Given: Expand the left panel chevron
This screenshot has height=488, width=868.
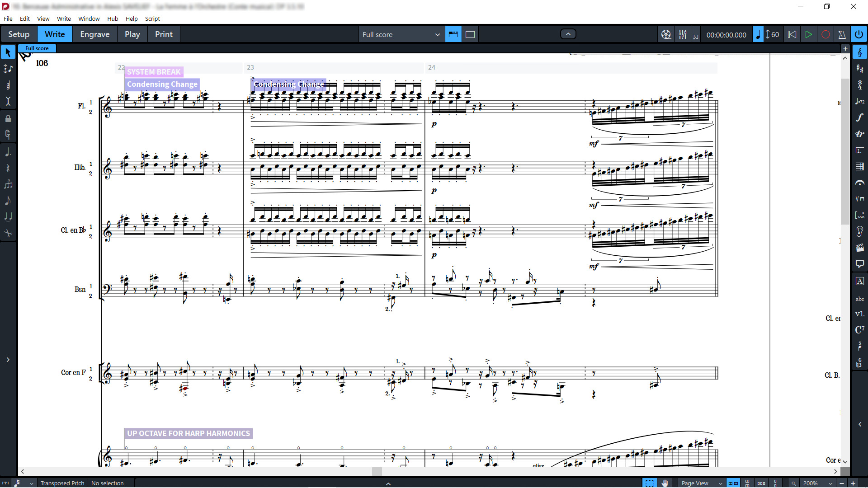Looking at the screenshot, I should [x=8, y=360].
